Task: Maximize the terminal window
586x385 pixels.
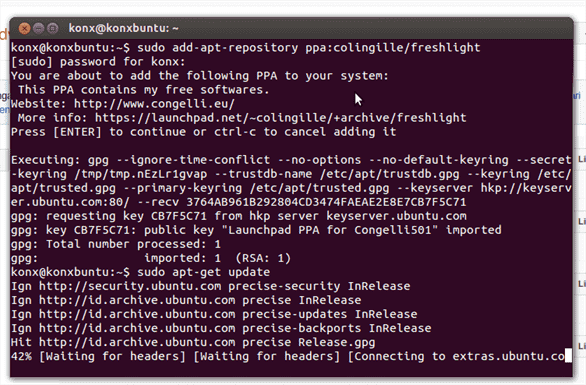Action: click(53, 28)
